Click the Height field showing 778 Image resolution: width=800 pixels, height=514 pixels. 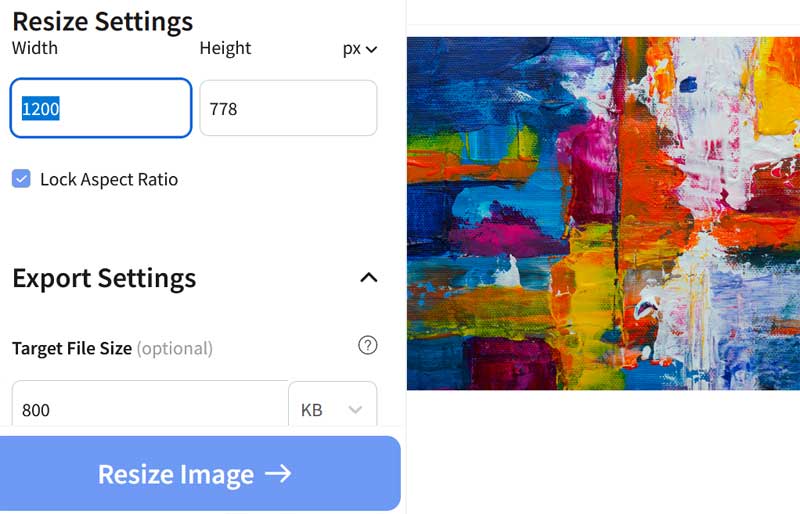[x=288, y=108]
